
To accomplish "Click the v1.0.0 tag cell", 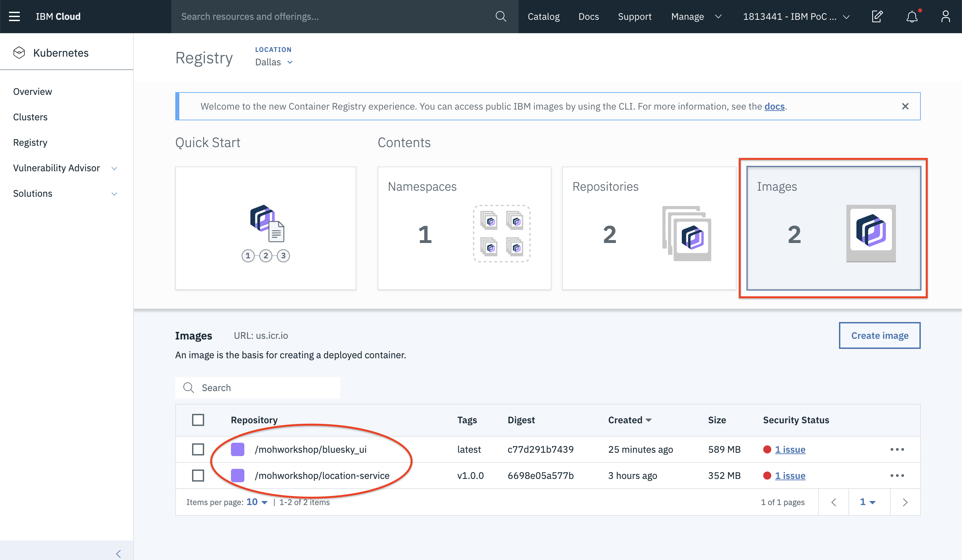I will click(470, 475).
